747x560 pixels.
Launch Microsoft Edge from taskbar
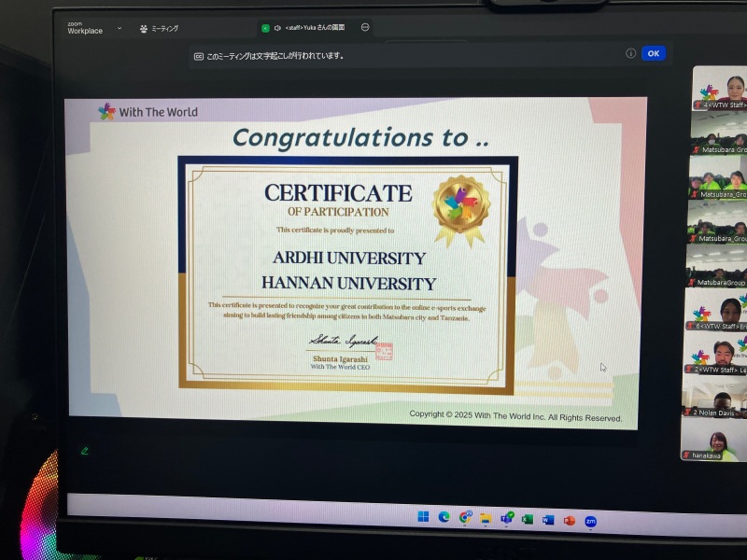(444, 517)
